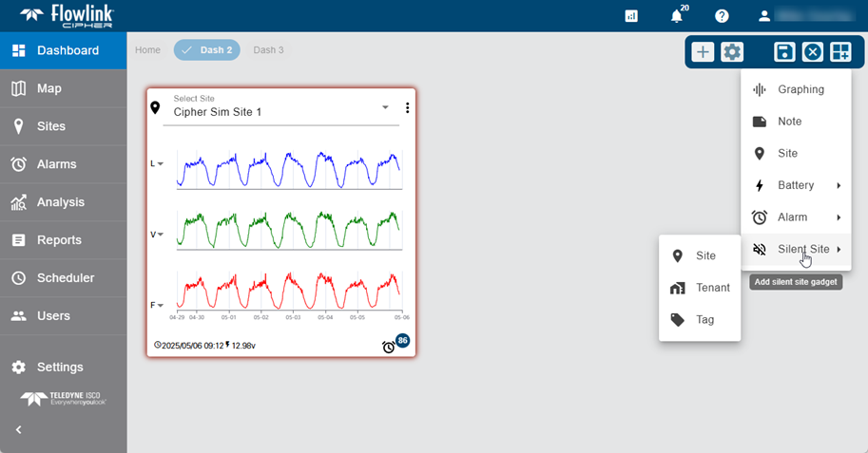Open the three-dot menu on site gadget
868x453 pixels.
point(407,108)
